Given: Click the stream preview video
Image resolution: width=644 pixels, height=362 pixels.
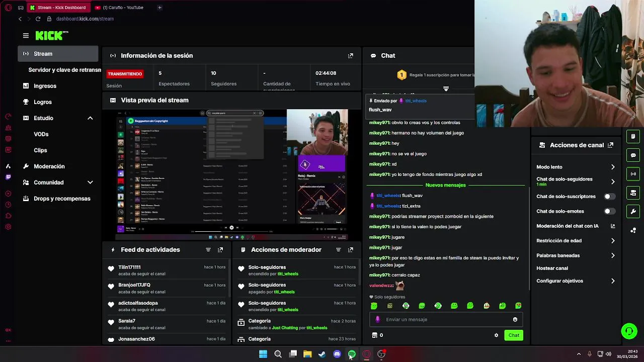Looking at the screenshot, I should [x=231, y=174].
